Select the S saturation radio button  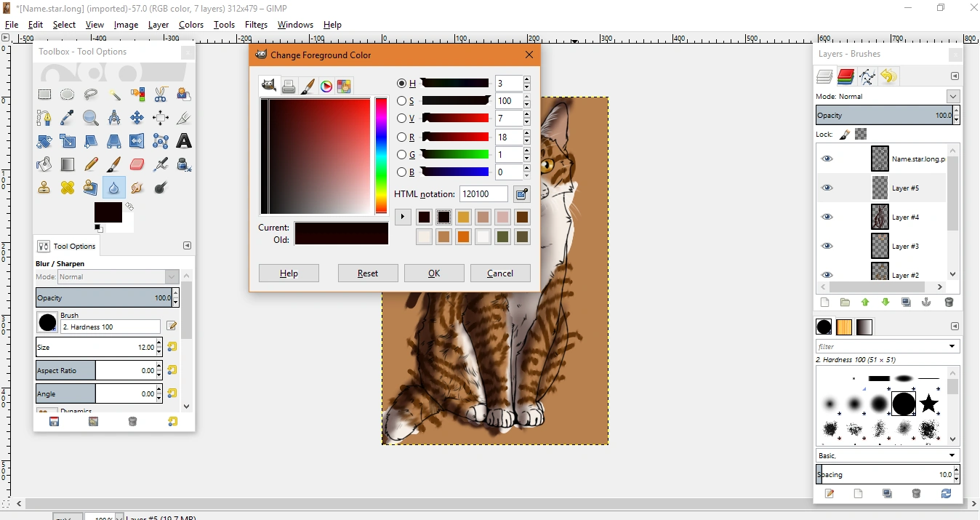click(x=401, y=101)
